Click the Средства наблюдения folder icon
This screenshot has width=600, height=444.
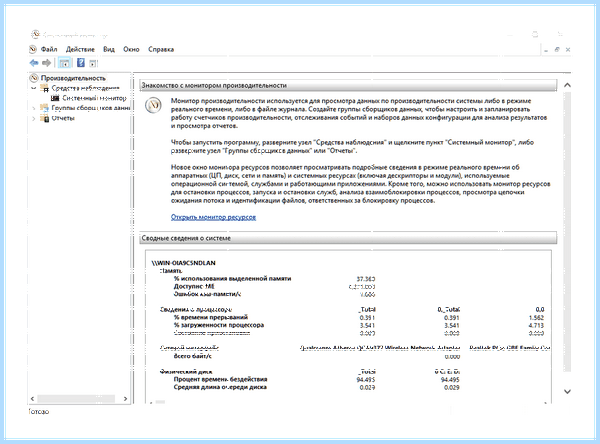pos(45,88)
